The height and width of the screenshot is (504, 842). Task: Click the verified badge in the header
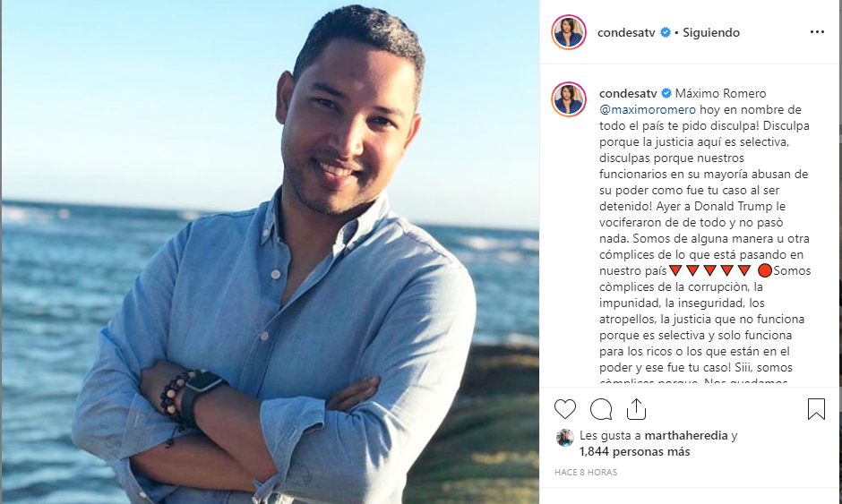(x=666, y=32)
